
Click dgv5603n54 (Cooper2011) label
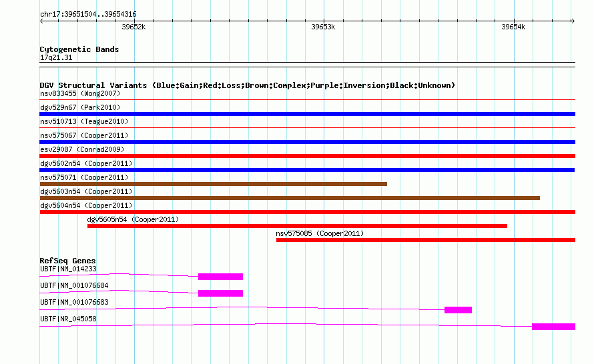[x=86, y=191]
